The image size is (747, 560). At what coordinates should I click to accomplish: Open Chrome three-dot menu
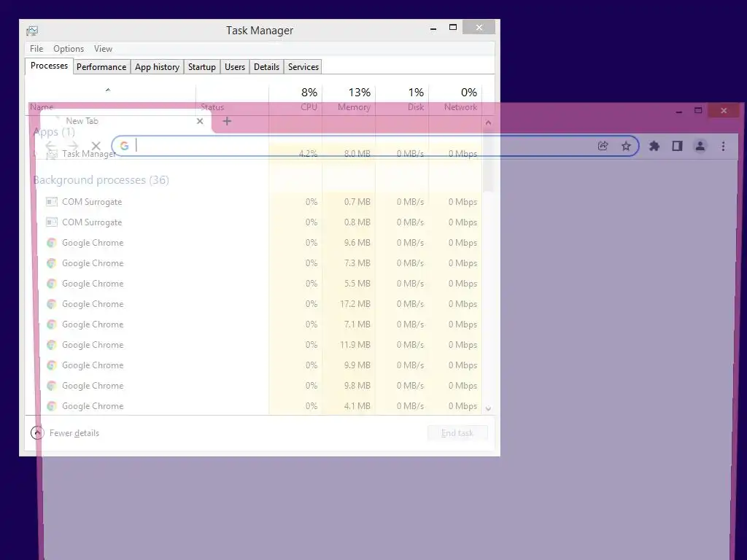click(723, 146)
